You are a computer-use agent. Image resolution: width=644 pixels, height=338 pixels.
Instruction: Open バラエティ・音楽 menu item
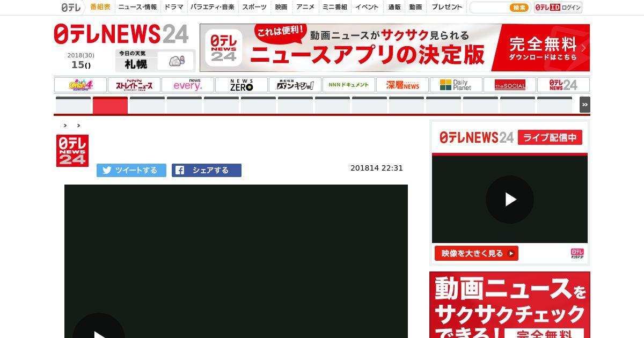[x=213, y=7]
